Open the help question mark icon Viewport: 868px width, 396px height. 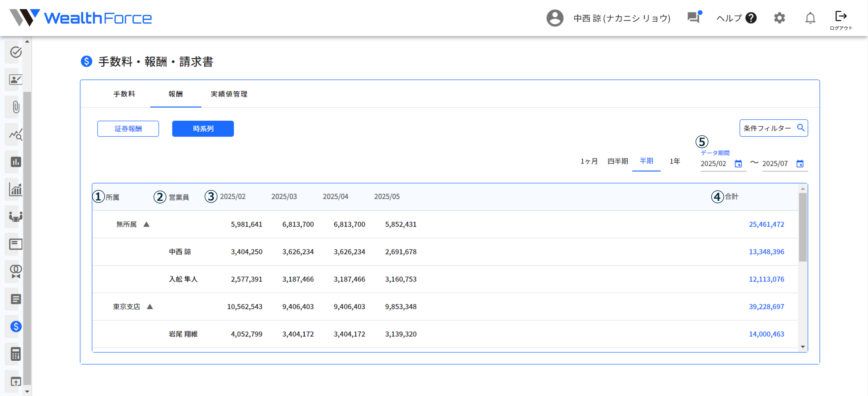click(751, 18)
